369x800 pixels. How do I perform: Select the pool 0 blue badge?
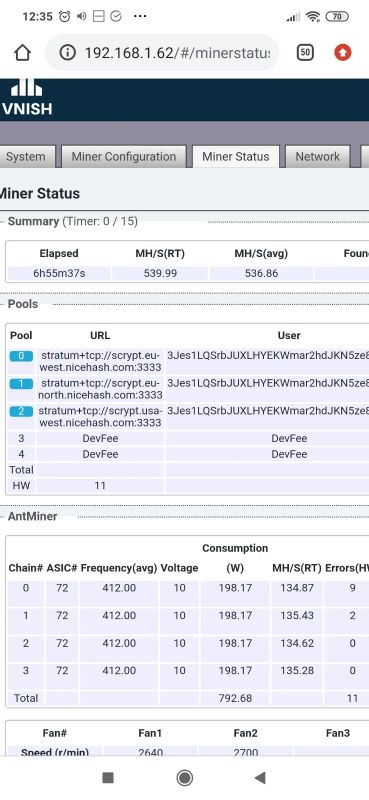(x=21, y=356)
